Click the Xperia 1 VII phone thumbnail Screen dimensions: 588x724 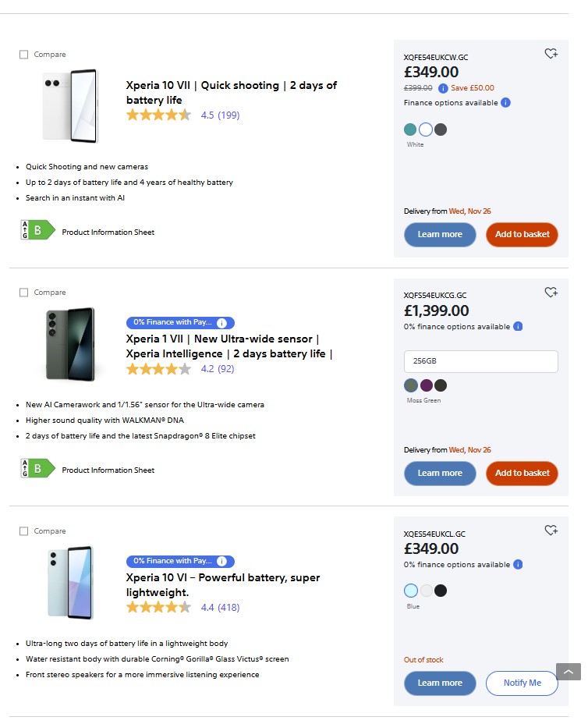70,343
